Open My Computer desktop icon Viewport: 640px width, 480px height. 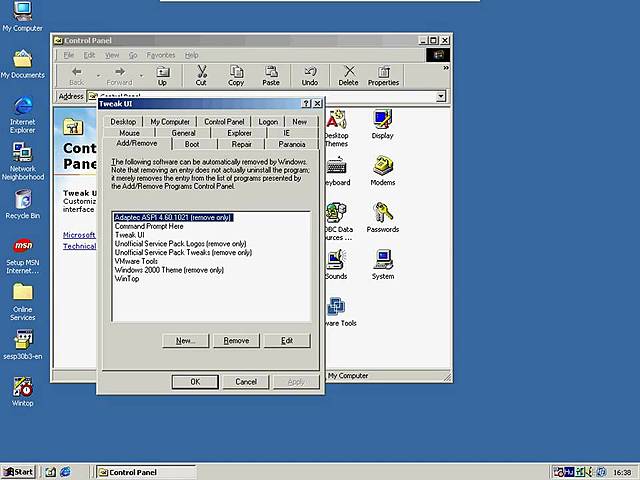(x=22, y=17)
